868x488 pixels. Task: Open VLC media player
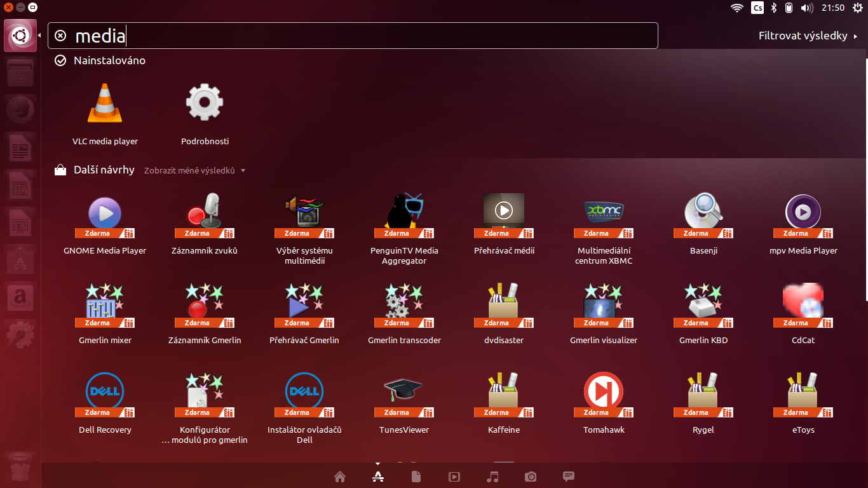pos(105,115)
